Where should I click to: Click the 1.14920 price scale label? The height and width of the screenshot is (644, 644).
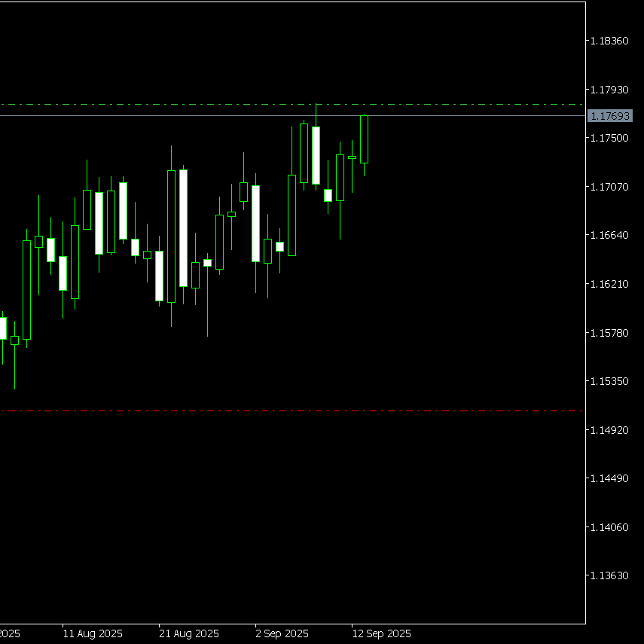coord(609,430)
